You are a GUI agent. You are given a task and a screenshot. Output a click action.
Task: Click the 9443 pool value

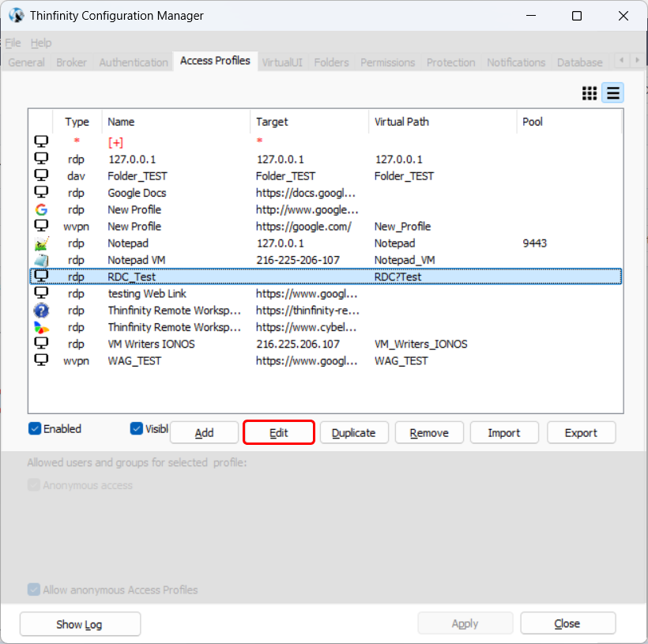(x=535, y=243)
